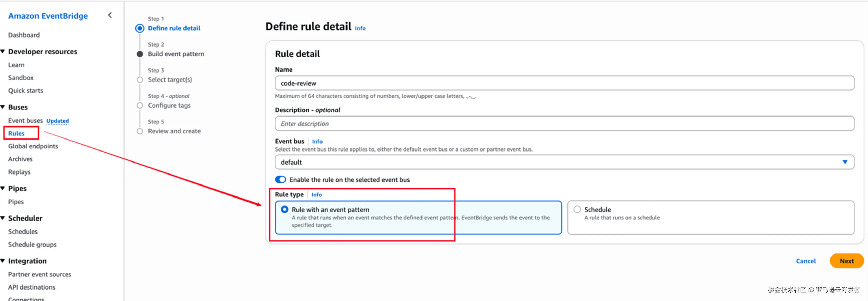Screen dimensions: 868x301
Task: Open the Event bus dropdown
Action: (564, 162)
